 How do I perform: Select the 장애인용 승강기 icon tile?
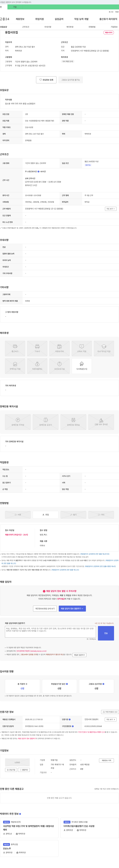pyautogui.click(x=45, y=422)
